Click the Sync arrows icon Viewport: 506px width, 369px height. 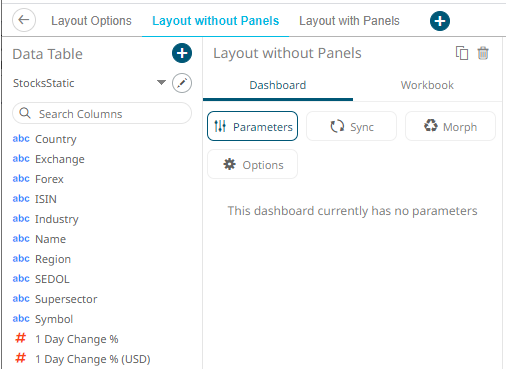pos(337,127)
